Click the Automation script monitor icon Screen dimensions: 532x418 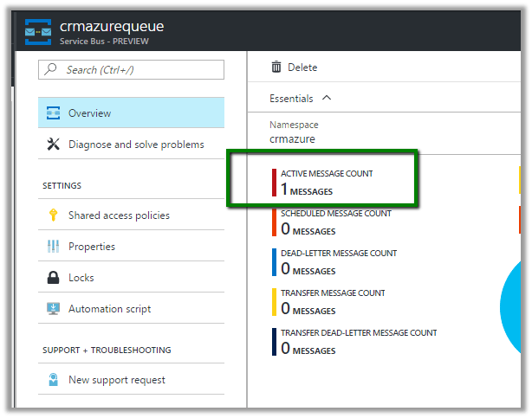[x=53, y=308]
